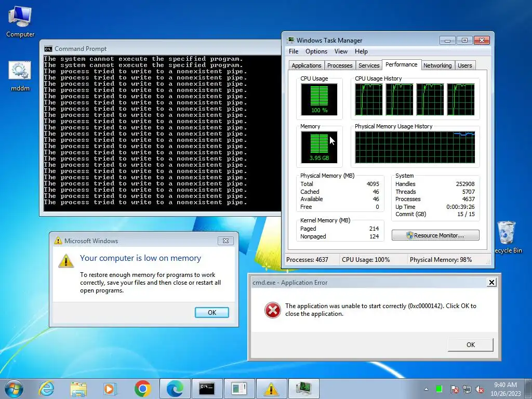Open the Computer desktop icon

(x=20, y=22)
